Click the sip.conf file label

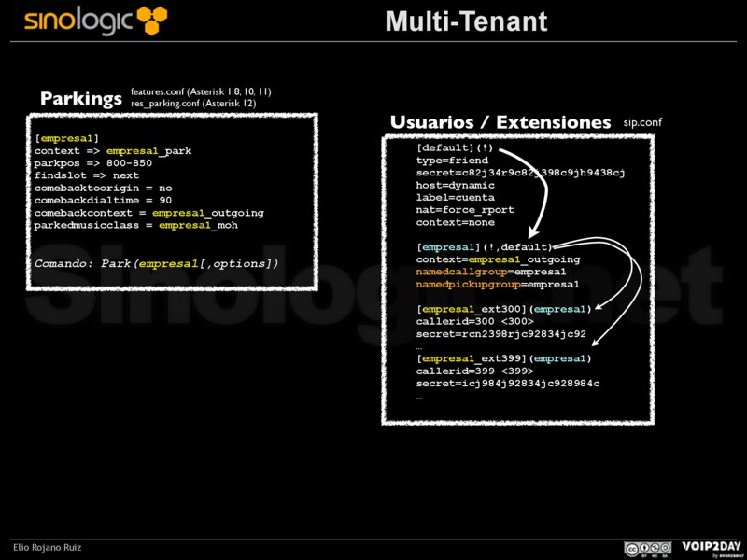point(642,123)
